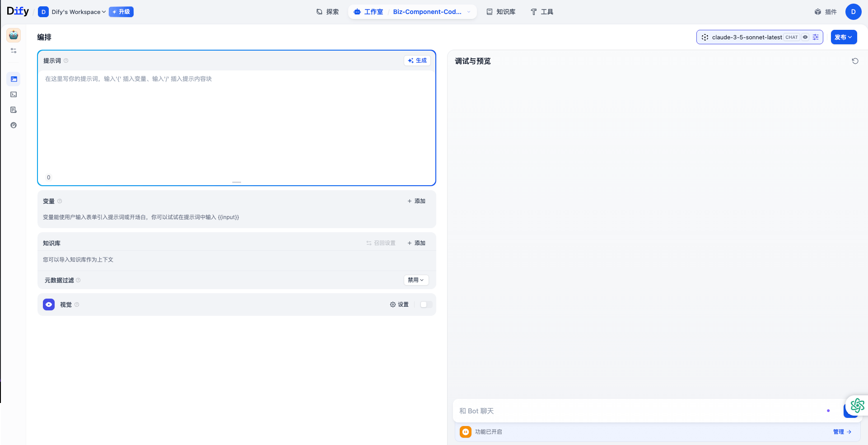
Task: Click the app settings sliders icon under robot
Action: coord(14,51)
